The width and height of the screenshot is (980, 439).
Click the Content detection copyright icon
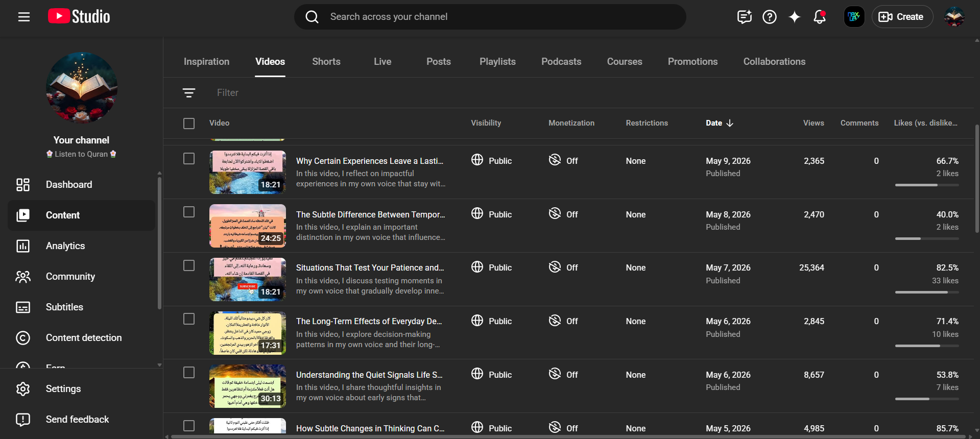click(23, 338)
